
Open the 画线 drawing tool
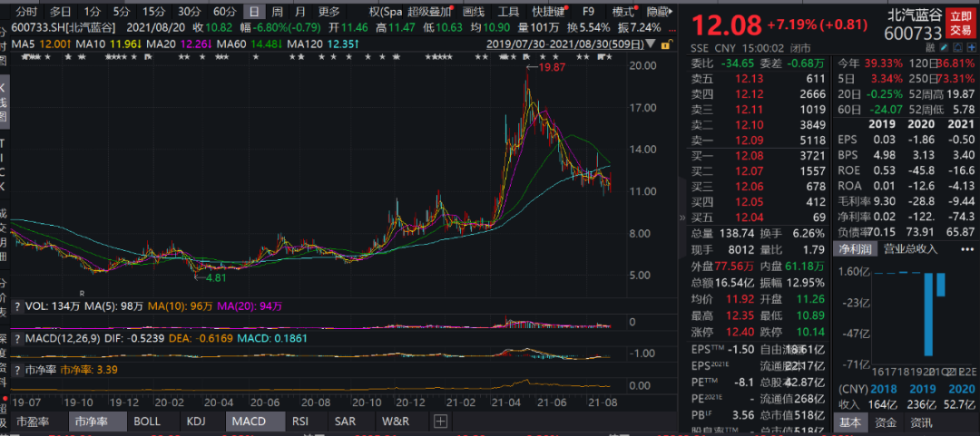pyautogui.click(x=474, y=12)
